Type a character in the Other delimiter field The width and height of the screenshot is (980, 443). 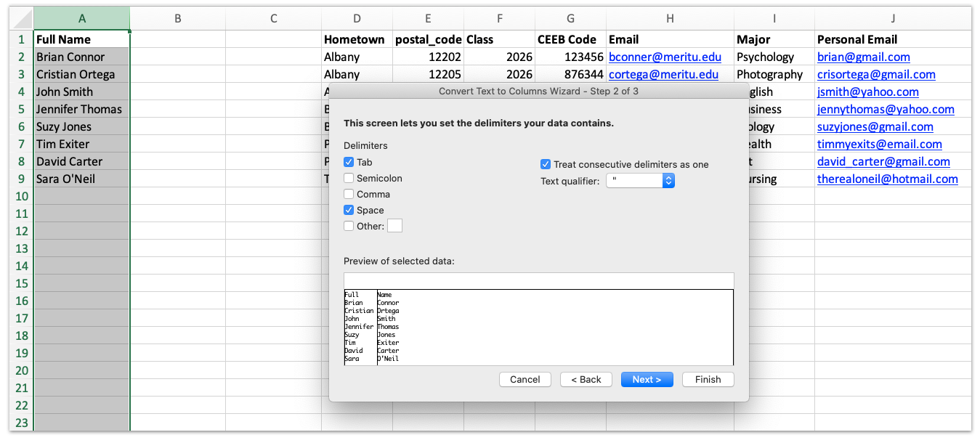pos(394,226)
